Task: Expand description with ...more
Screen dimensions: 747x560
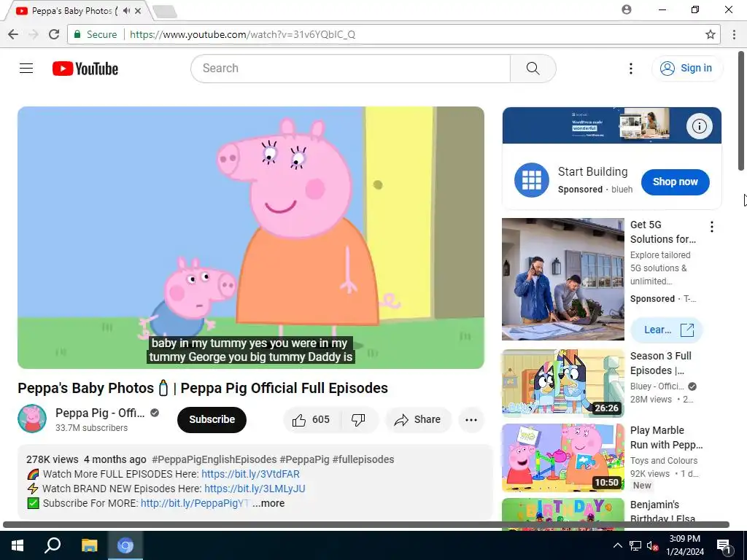Action: [x=268, y=503]
